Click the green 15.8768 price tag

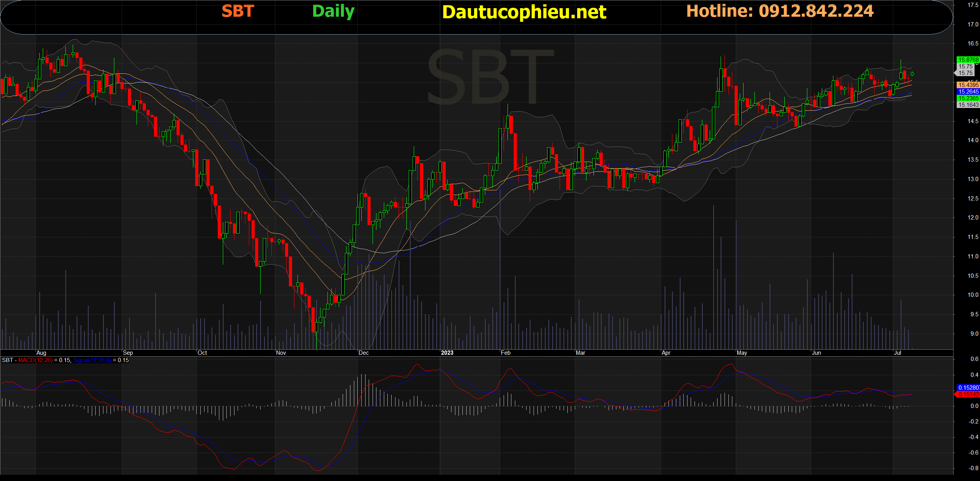[968, 59]
